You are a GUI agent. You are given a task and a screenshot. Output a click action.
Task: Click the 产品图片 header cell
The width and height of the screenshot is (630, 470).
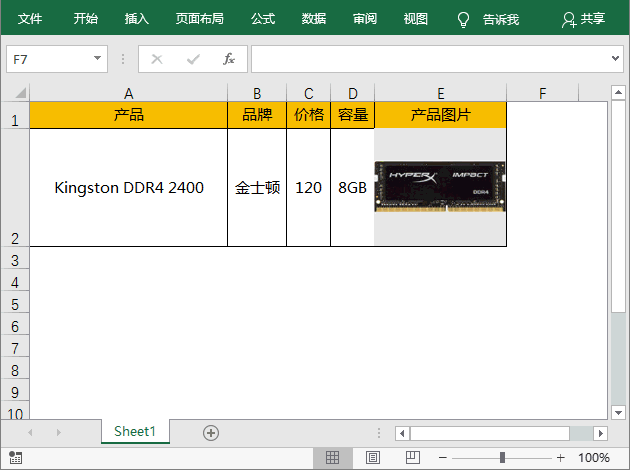tap(441, 115)
